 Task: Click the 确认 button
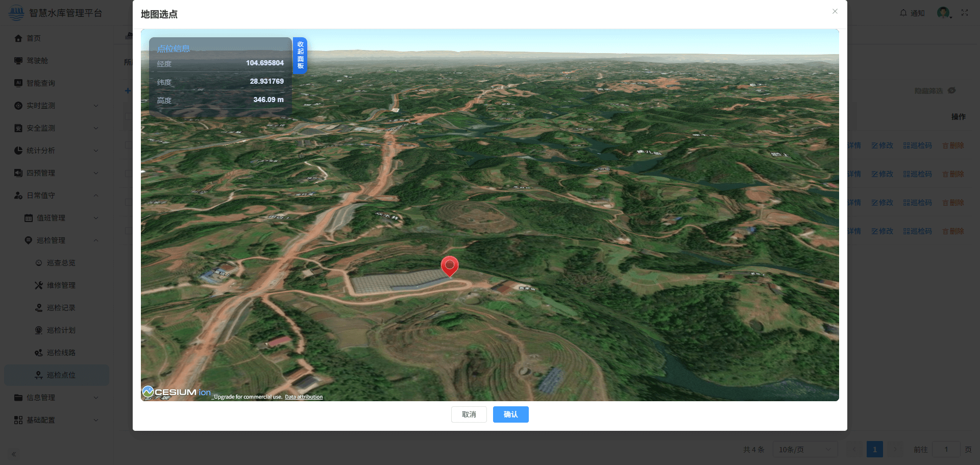coord(510,414)
